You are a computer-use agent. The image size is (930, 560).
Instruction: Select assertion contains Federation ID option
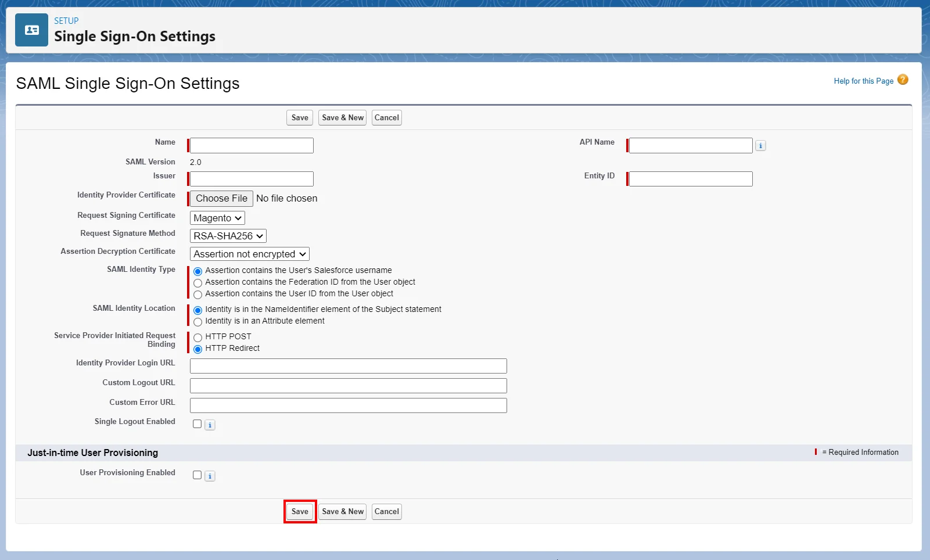198,283
